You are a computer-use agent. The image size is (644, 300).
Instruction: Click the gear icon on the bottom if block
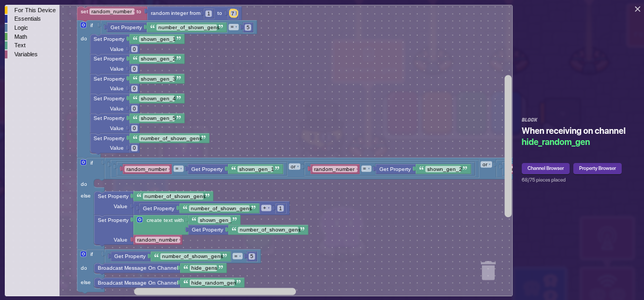click(x=83, y=254)
